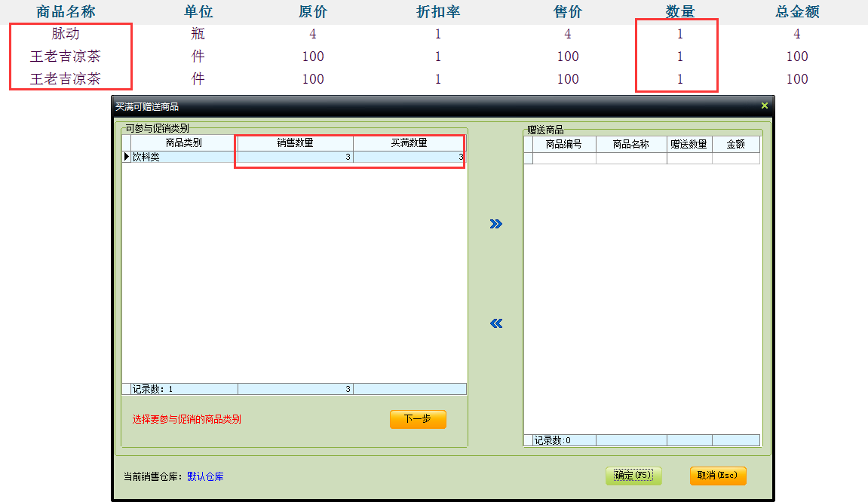
Task: Open the 默认仓库 warehouse link
Action: (x=205, y=476)
